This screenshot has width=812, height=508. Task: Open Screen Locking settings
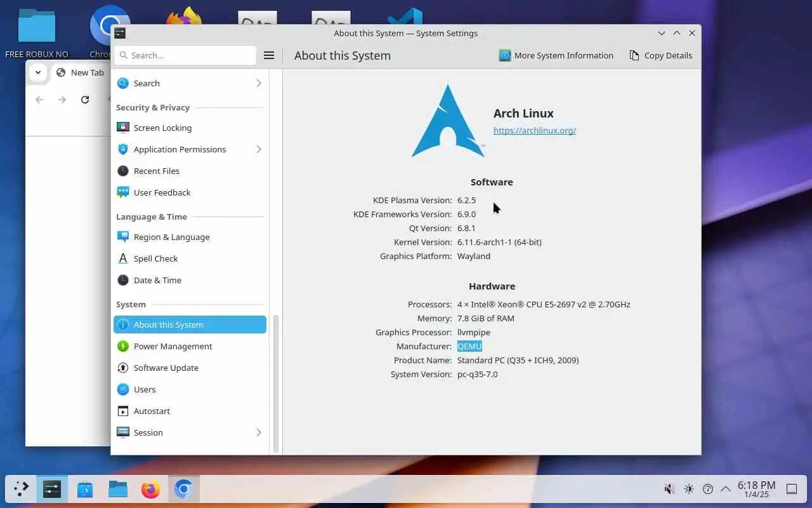pyautogui.click(x=190, y=128)
